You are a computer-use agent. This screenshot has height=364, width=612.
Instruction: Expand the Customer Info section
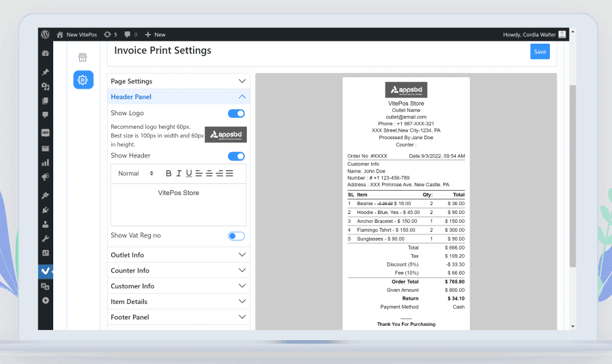[179, 286]
